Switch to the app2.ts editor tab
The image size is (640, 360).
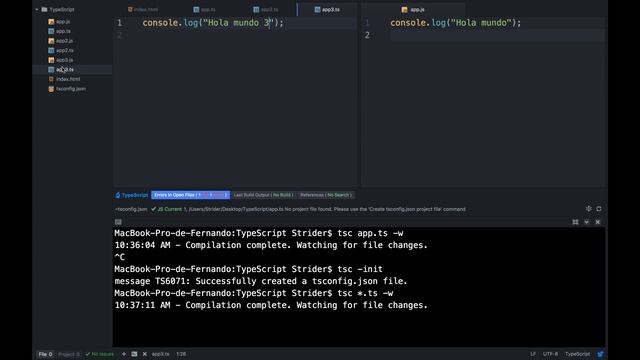tap(266, 9)
